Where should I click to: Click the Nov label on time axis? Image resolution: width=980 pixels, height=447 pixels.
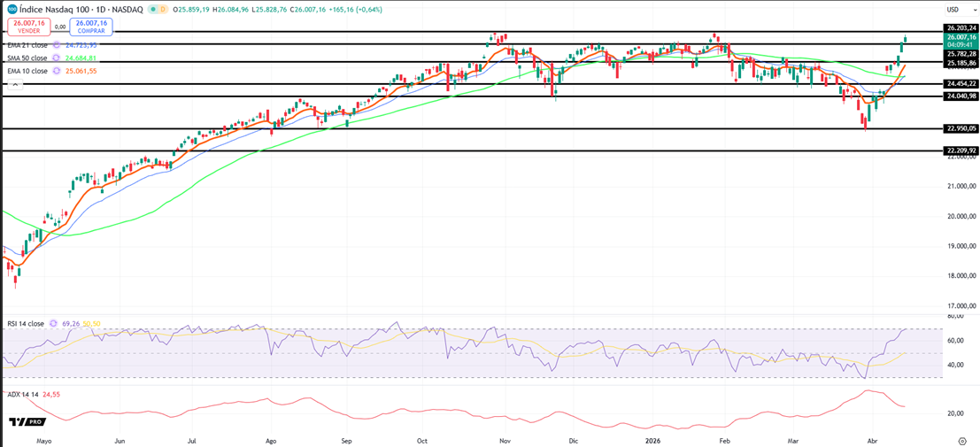pyautogui.click(x=503, y=440)
